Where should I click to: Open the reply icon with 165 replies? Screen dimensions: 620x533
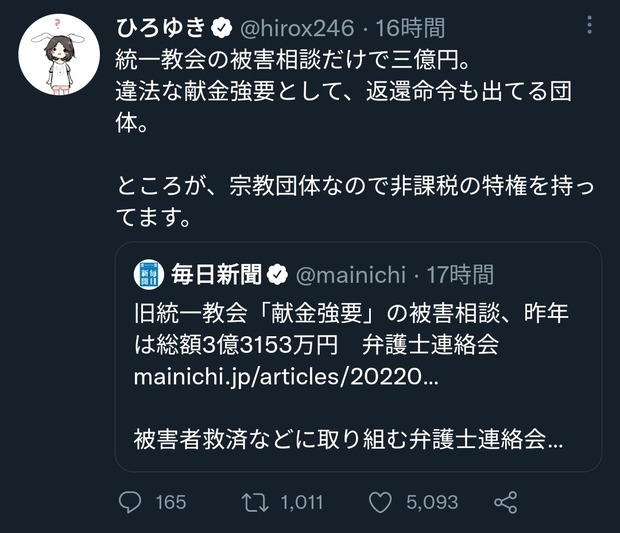coord(130,502)
